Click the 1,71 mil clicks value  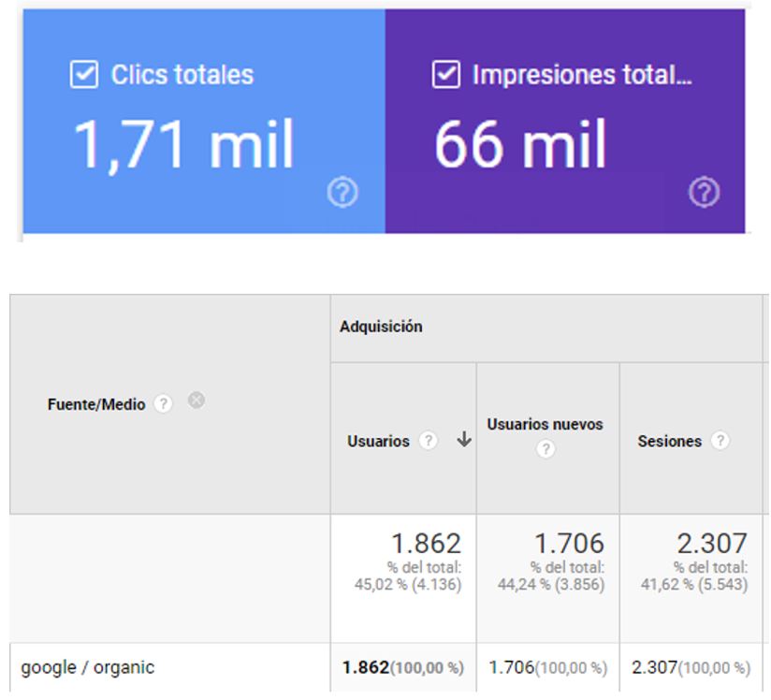(183, 146)
